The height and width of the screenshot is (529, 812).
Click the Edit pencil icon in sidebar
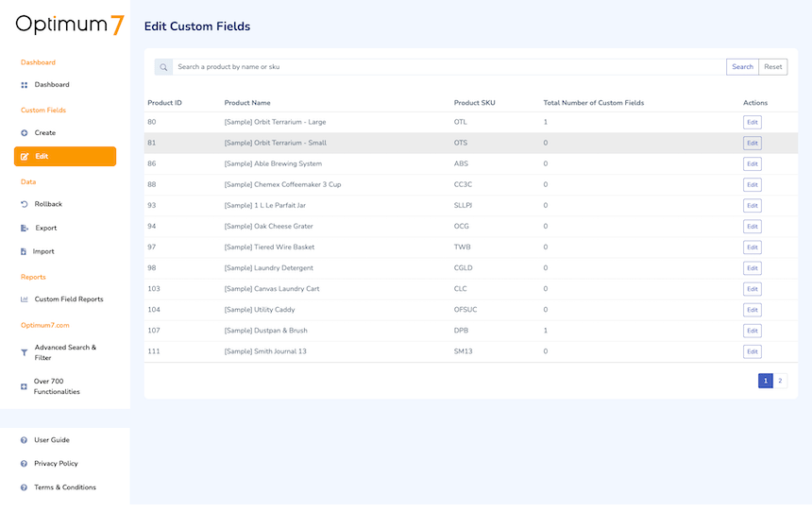pos(25,157)
